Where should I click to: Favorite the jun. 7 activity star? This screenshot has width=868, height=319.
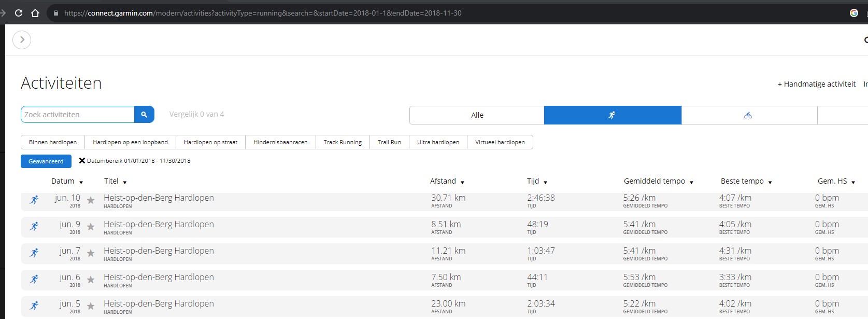click(91, 253)
